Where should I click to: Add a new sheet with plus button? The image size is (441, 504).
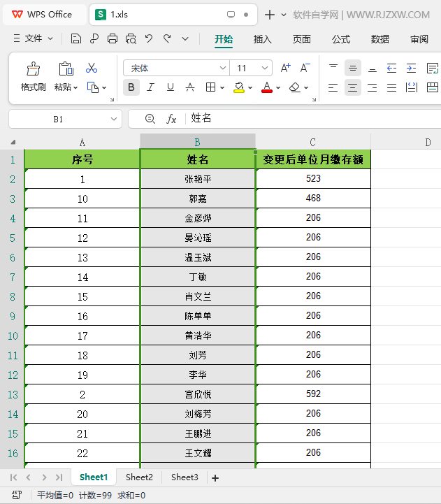click(215, 478)
